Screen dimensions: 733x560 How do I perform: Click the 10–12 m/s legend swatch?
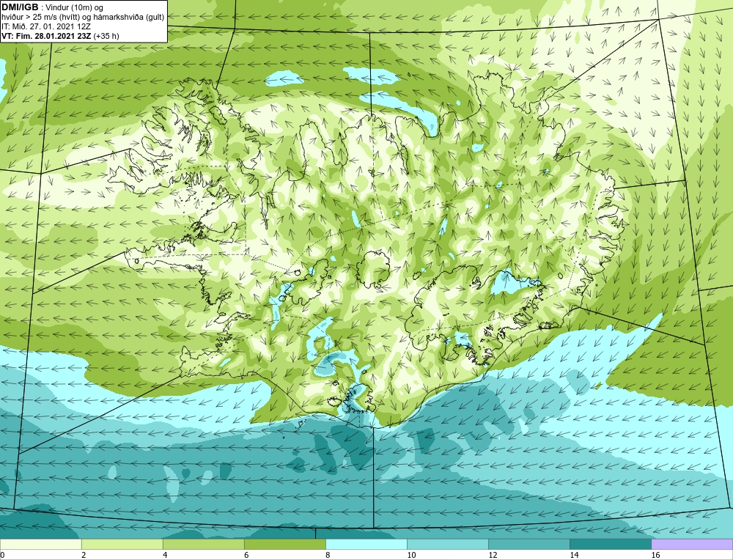(448, 544)
